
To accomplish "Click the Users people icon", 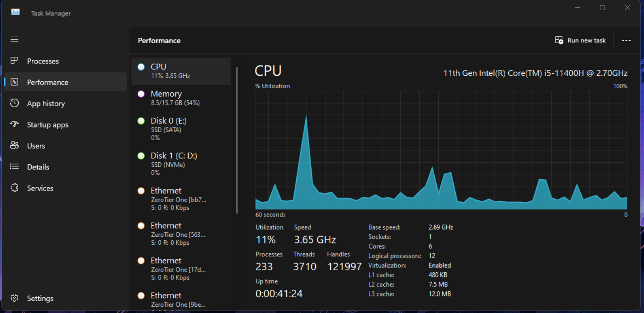I will (14, 146).
